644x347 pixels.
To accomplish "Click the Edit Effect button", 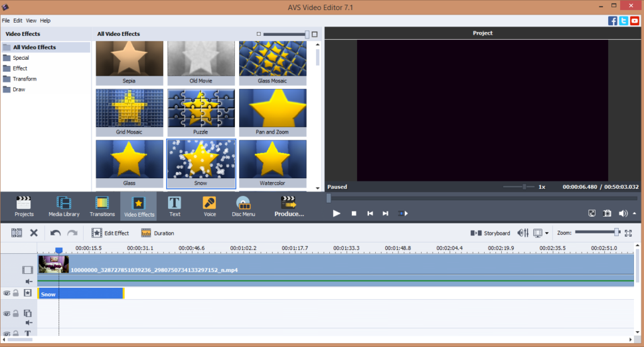I will point(110,233).
